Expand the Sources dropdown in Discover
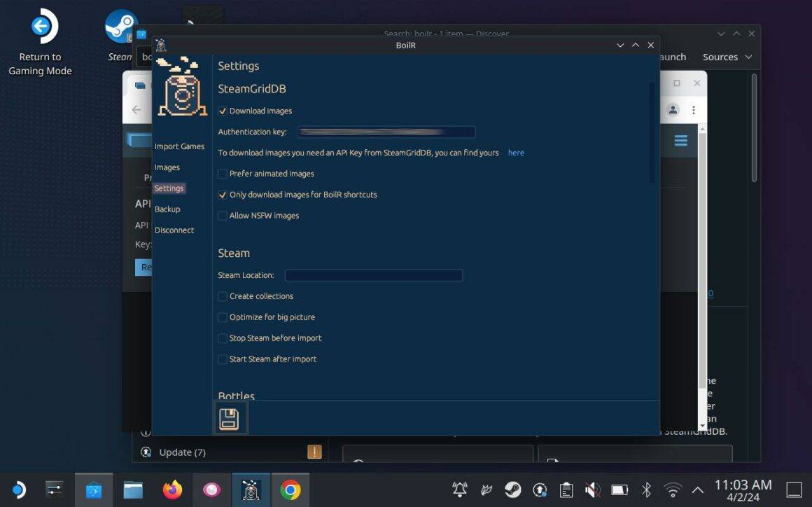The width and height of the screenshot is (812, 507). click(727, 57)
